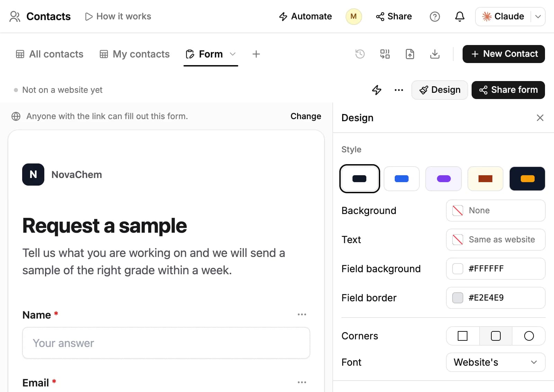Open the Automate menu
Viewport: 554px width, 392px height.
tap(305, 16)
